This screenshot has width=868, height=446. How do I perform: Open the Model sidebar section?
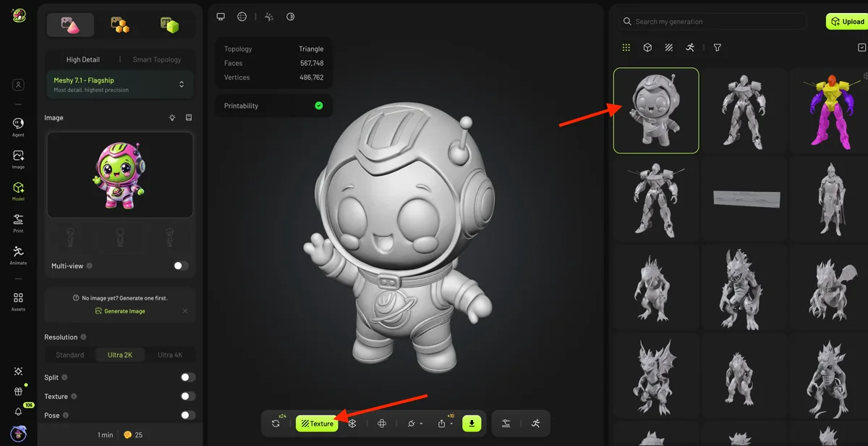click(18, 190)
